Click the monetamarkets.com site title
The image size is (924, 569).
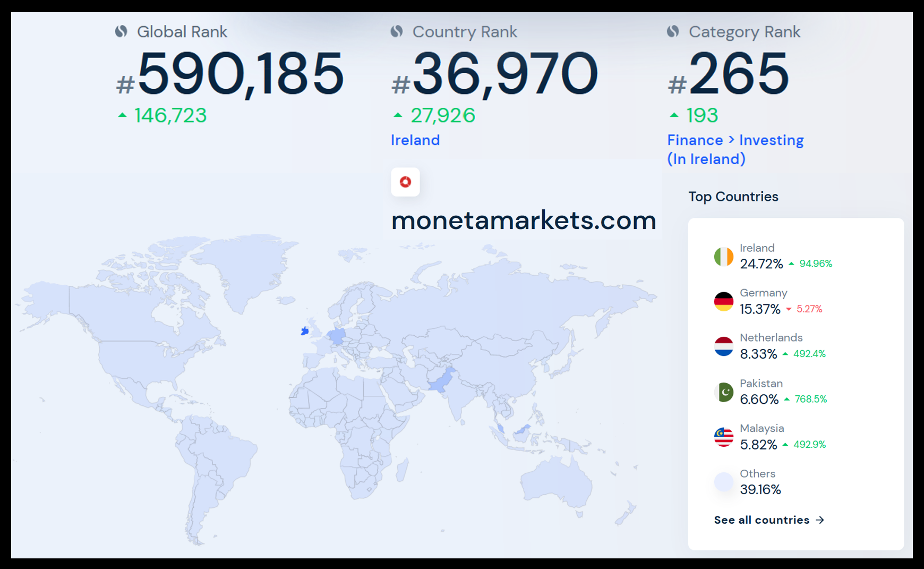[524, 220]
